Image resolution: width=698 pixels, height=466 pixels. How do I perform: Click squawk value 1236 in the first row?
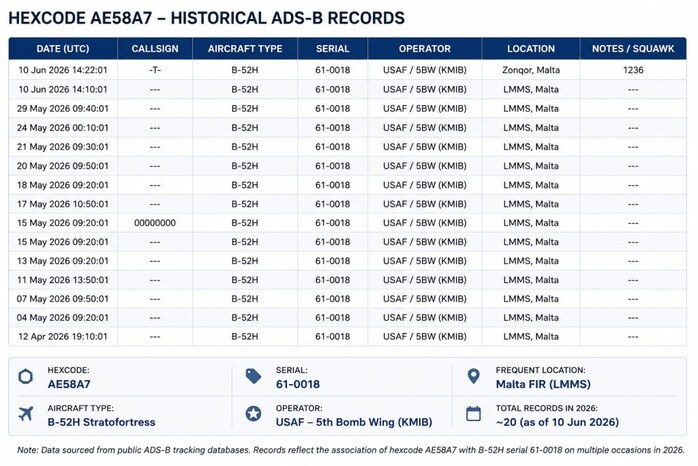click(x=633, y=70)
